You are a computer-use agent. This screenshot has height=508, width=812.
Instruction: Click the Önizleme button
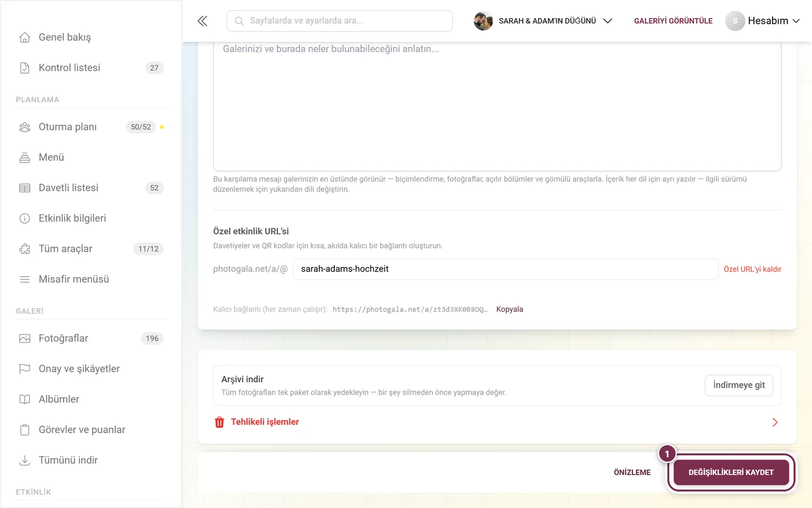point(632,472)
